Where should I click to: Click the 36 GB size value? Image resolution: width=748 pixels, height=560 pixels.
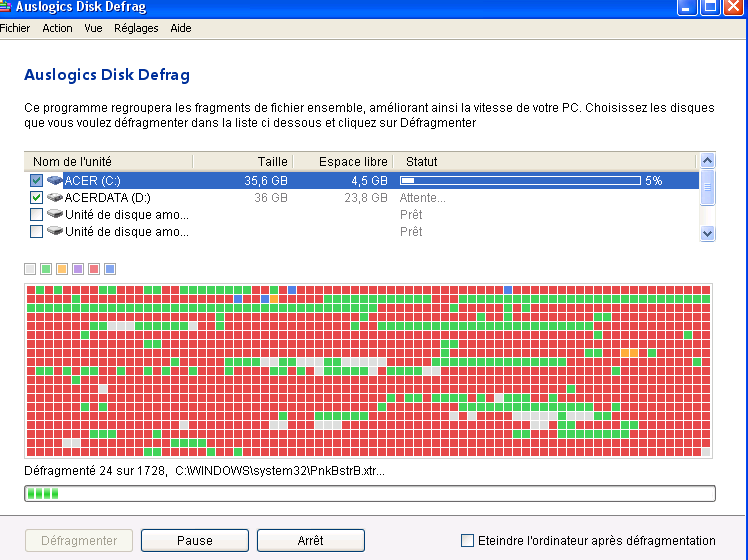coord(270,197)
